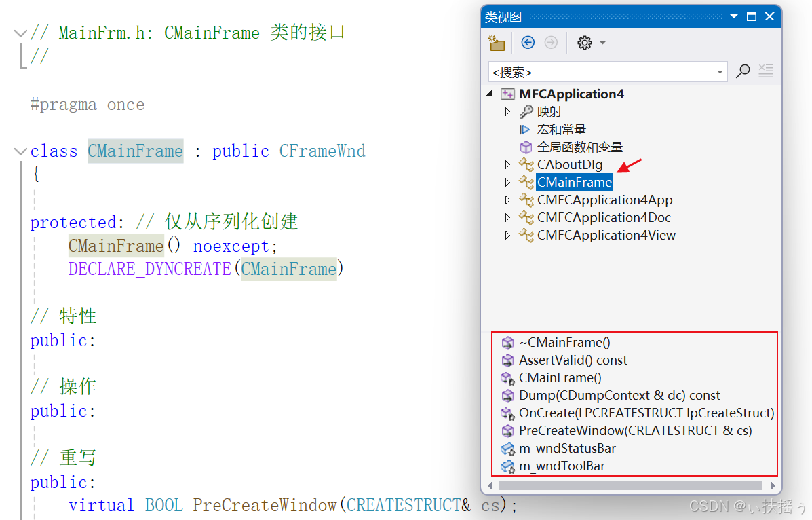
Task: Click the horizontal scrollbar right arrow
Action: pyautogui.click(x=773, y=486)
